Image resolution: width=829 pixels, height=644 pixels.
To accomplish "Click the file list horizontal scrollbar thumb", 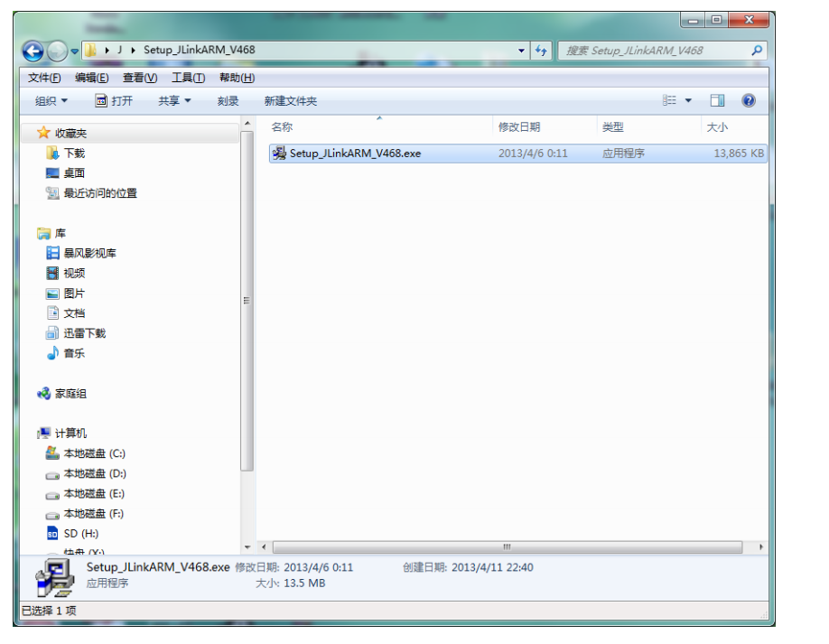I will (x=508, y=547).
